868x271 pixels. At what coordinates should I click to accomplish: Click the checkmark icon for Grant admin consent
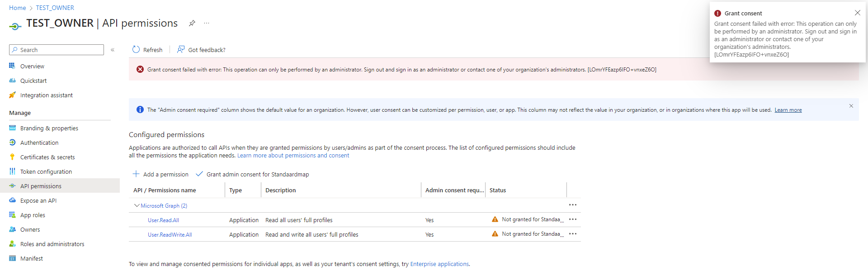point(199,174)
